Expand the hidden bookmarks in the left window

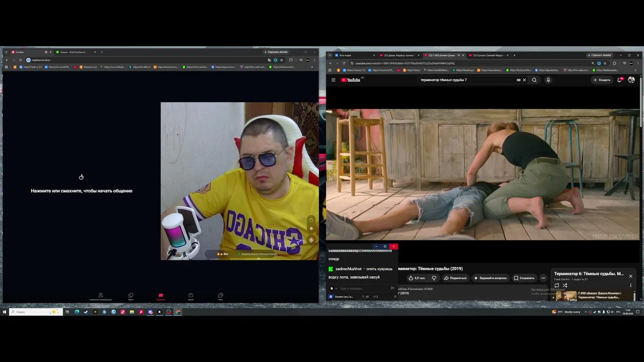(x=312, y=67)
